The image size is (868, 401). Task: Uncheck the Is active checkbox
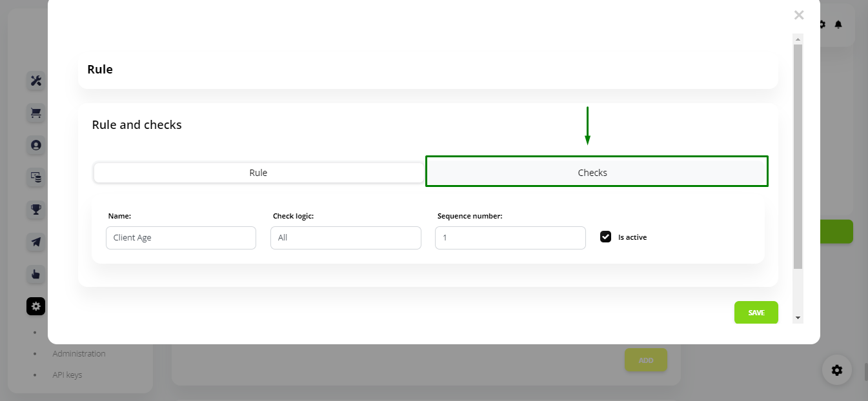(x=605, y=237)
